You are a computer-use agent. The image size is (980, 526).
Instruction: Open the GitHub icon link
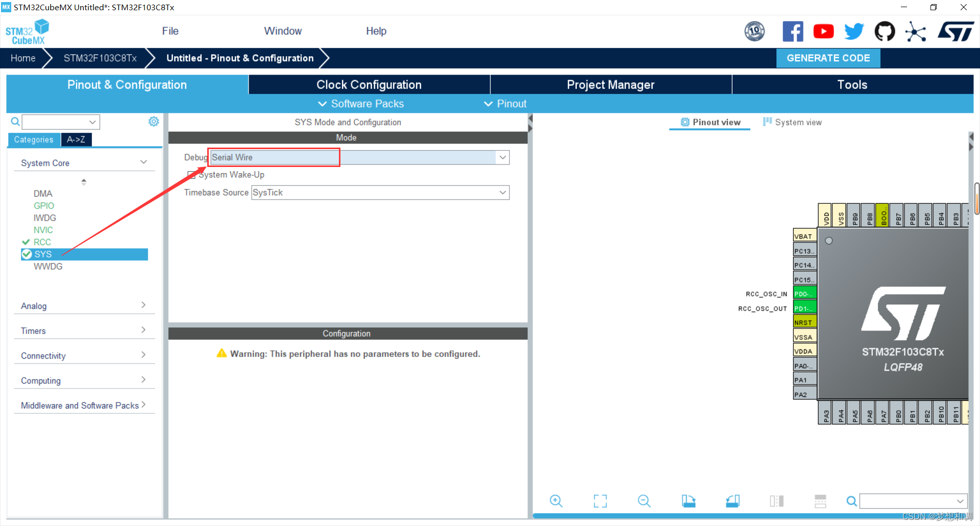(885, 31)
